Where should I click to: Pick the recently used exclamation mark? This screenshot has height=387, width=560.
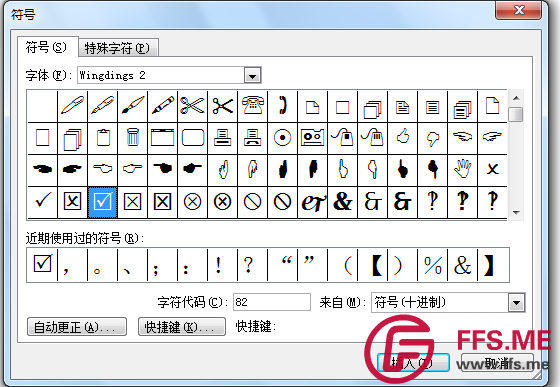(222, 265)
